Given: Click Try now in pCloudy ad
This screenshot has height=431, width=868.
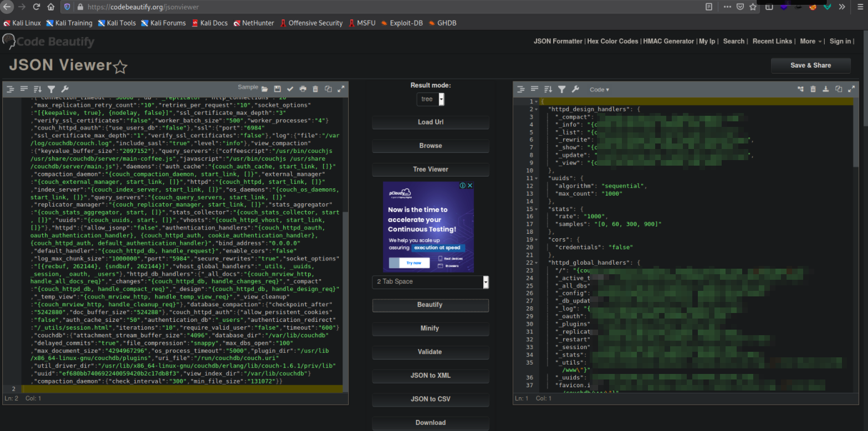Looking at the screenshot, I should pos(410,263).
